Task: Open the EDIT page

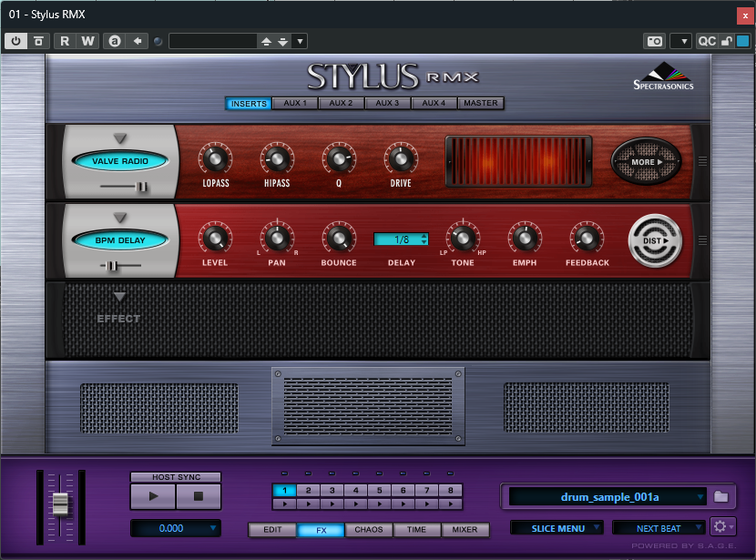Action: [272, 530]
